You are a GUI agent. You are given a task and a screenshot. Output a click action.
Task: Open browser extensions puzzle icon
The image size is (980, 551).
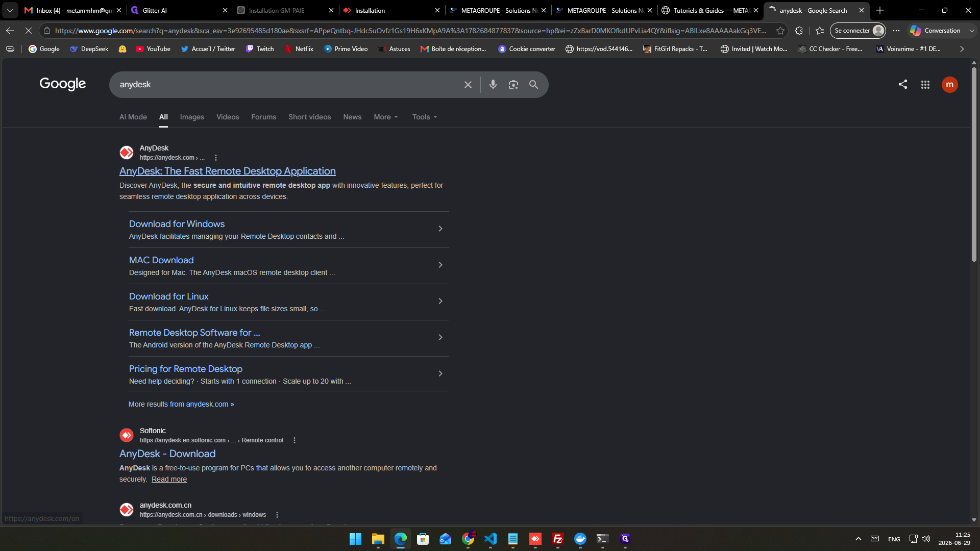pos(799,31)
